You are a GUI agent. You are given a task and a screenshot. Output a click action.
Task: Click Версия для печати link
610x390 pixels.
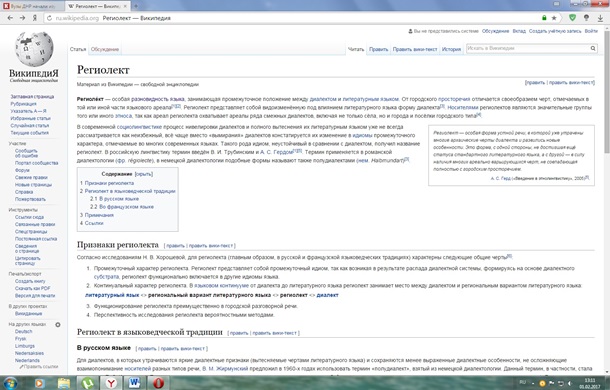click(x=35, y=296)
